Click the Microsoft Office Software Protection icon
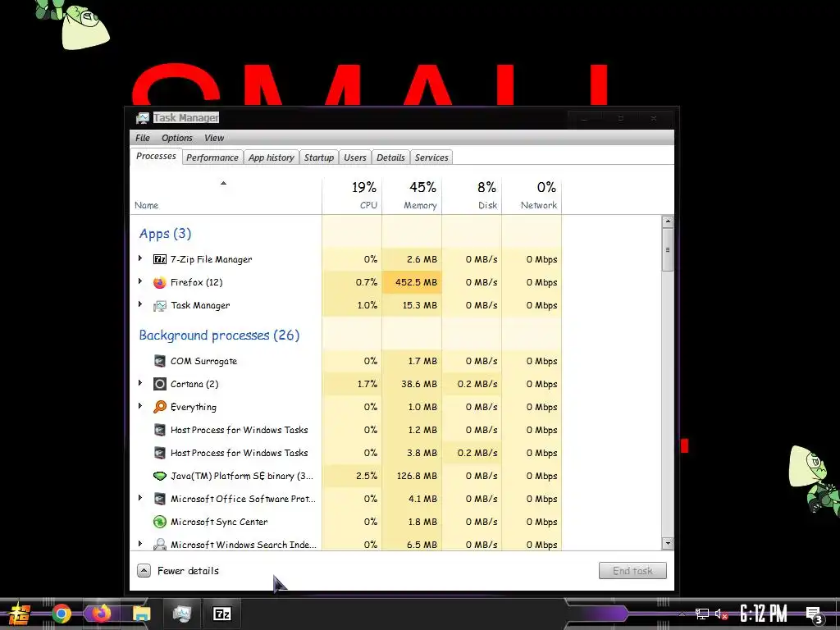The height and width of the screenshot is (630, 840). (160, 499)
